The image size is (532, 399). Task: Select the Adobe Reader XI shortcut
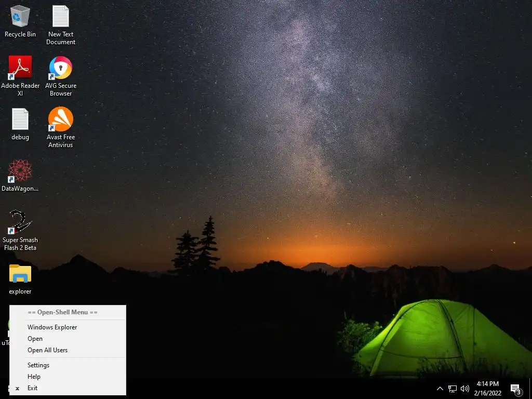tap(20, 76)
